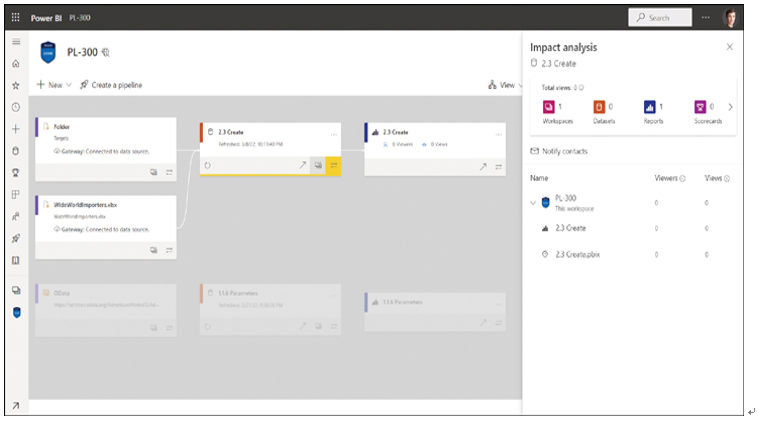Click the OData data source card
The height and width of the screenshot is (422, 758).
point(106,310)
